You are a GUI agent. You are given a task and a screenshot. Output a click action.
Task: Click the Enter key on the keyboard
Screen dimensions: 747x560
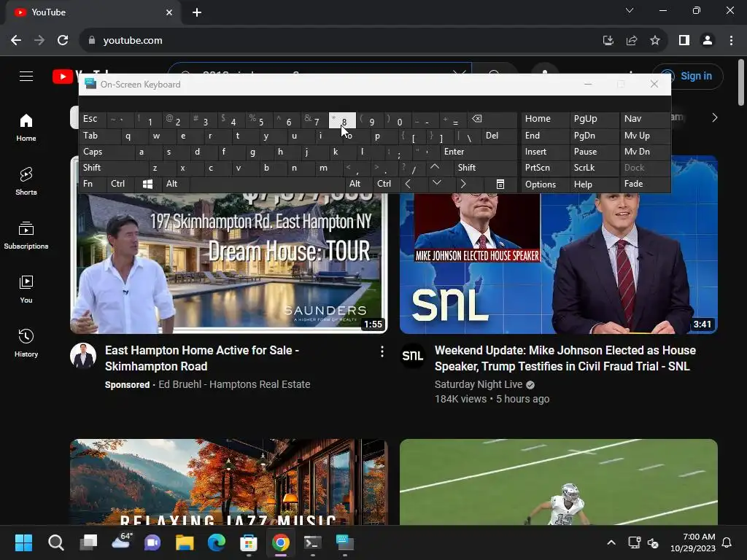479,152
